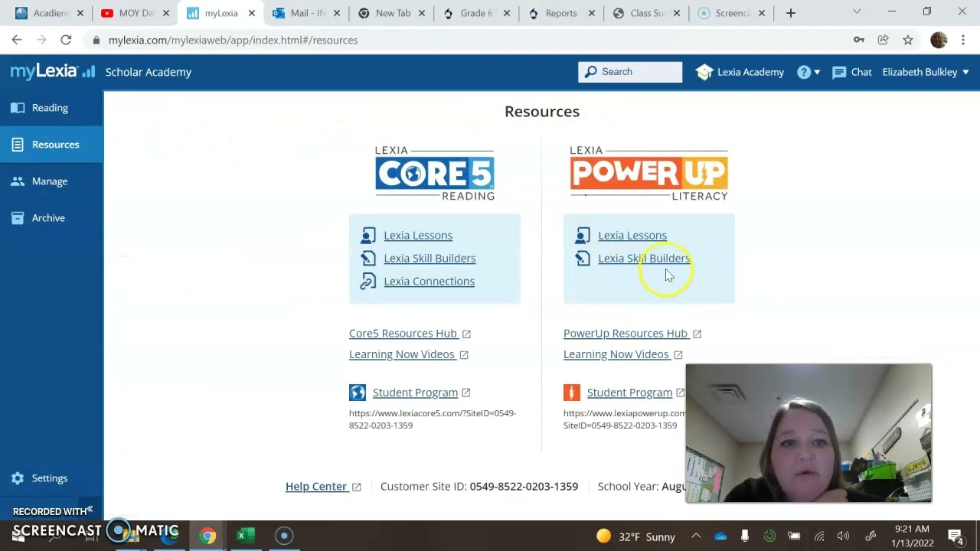Open the Chrome tab search chevron
The height and width of the screenshot is (551, 980).
[857, 12]
